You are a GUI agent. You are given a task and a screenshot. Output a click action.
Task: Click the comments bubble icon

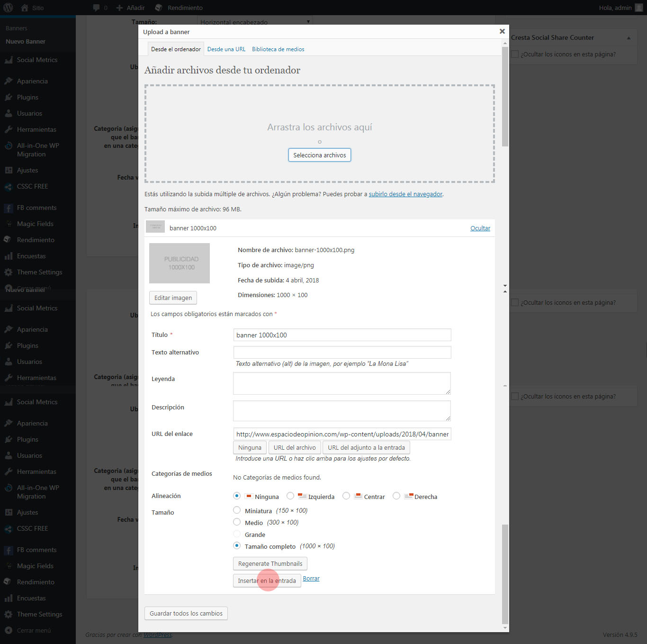(x=97, y=8)
